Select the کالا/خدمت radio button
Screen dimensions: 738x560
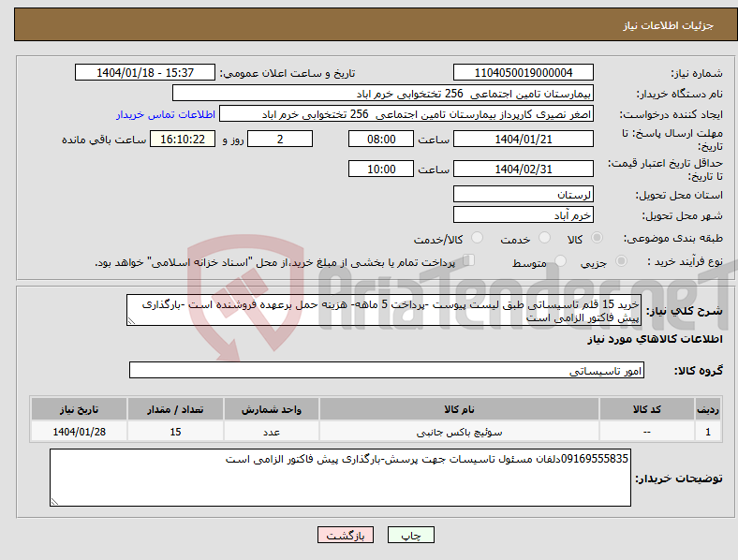(x=478, y=238)
